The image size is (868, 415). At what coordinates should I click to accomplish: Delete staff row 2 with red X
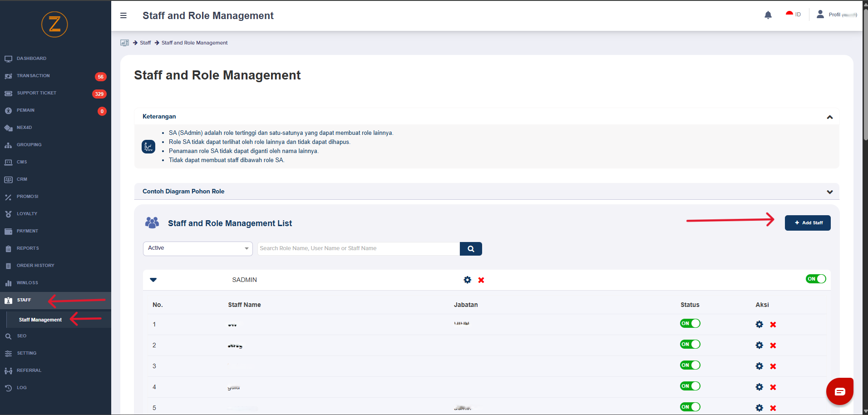(773, 346)
